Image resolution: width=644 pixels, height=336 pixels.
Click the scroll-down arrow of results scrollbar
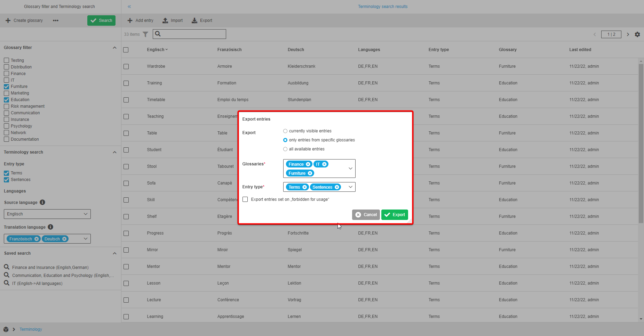coord(641,319)
